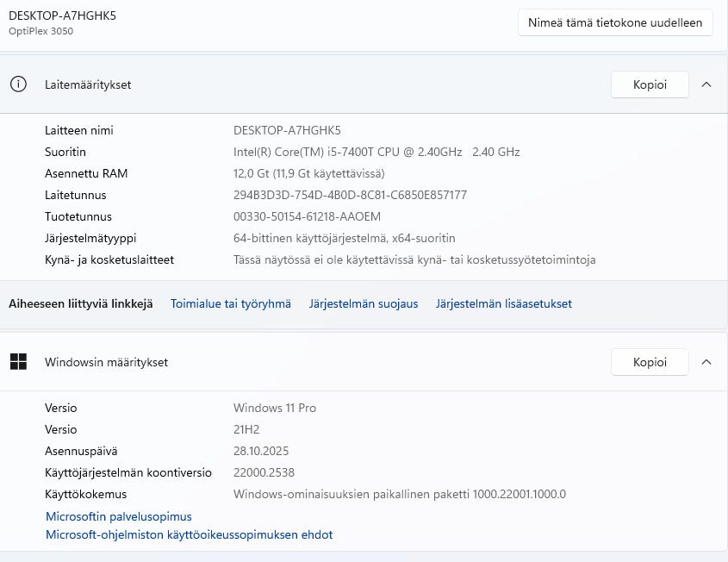The width and height of the screenshot is (728, 562).
Task: Click the Windowsin määritykset section header
Action: point(106,362)
